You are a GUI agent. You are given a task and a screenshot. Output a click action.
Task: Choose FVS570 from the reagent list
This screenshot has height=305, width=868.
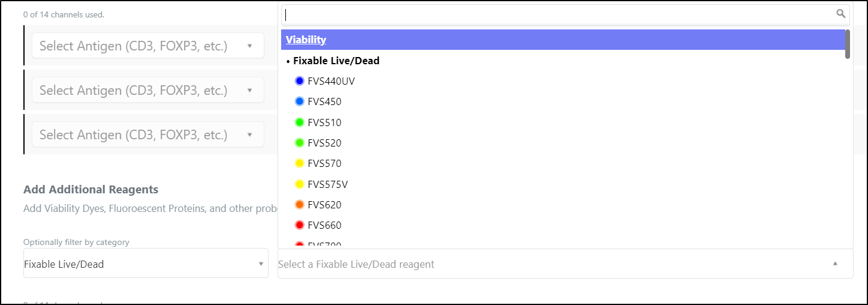562,163
